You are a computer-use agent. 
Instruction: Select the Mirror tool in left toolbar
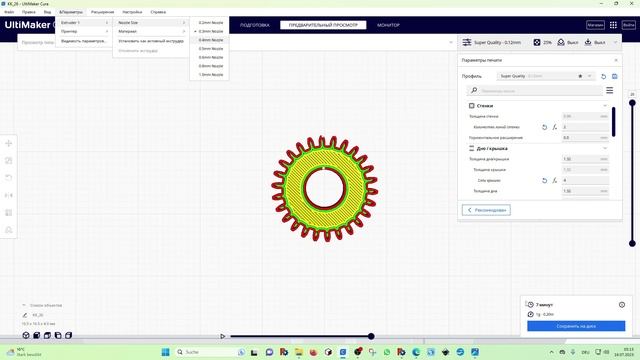(x=9, y=195)
